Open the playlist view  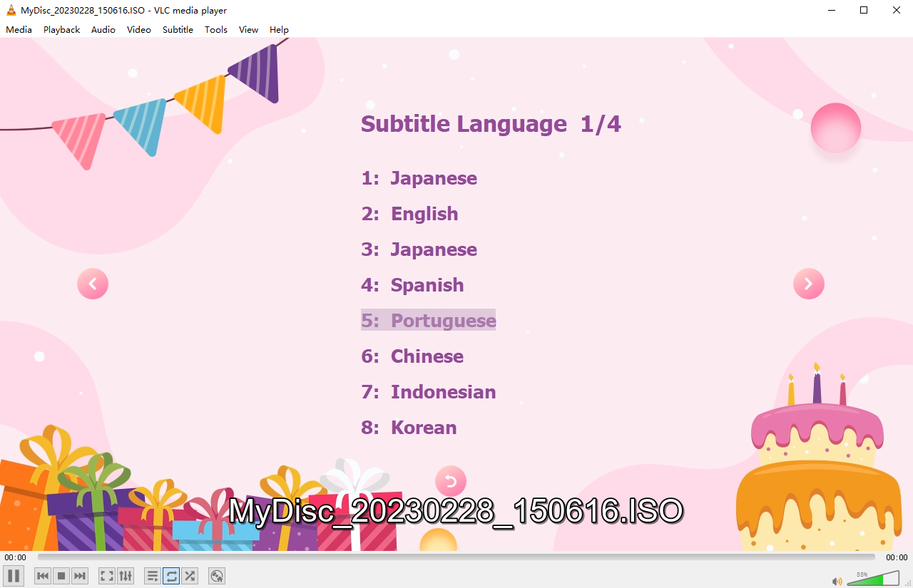[153, 576]
